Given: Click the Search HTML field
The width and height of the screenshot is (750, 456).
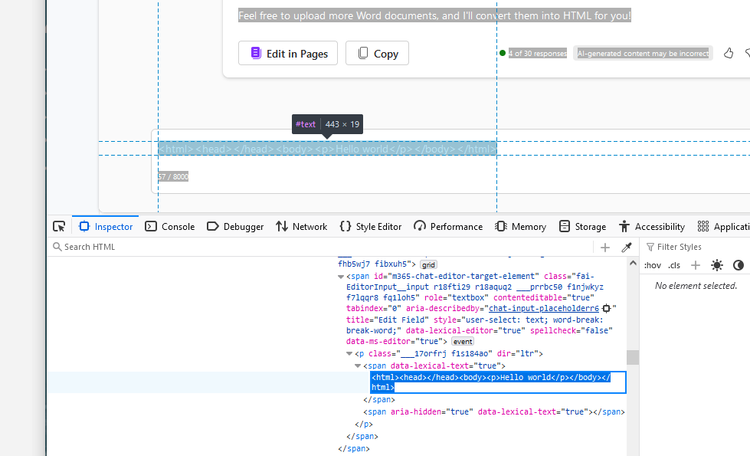Looking at the screenshot, I should pyautogui.click(x=320, y=247).
